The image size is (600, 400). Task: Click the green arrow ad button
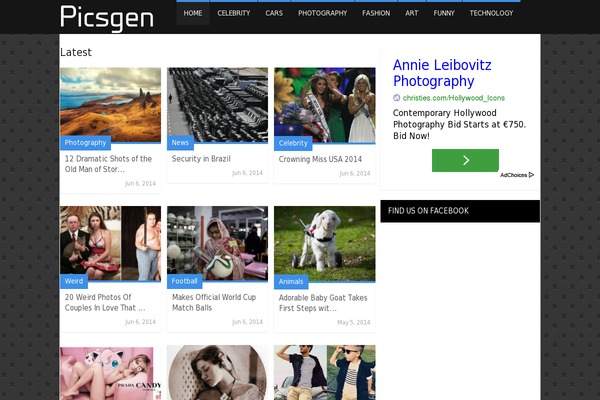tap(465, 160)
